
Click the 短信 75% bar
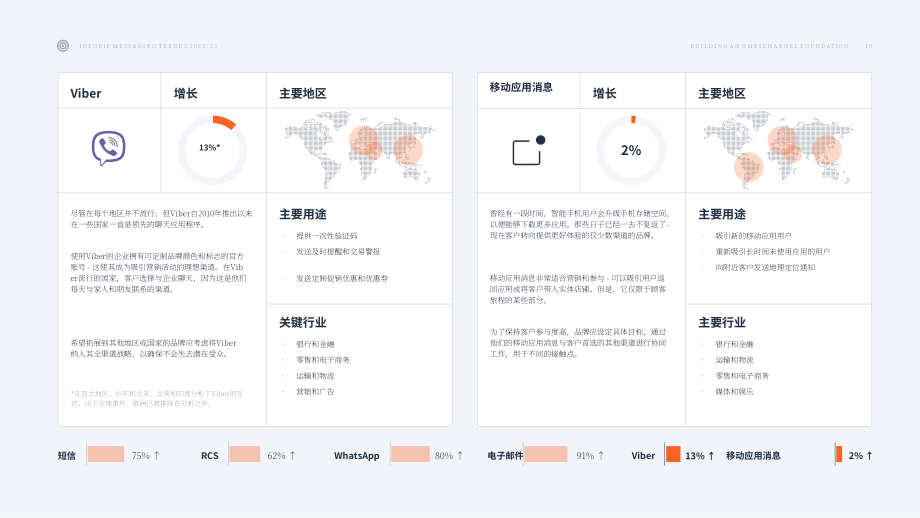click(106, 454)
